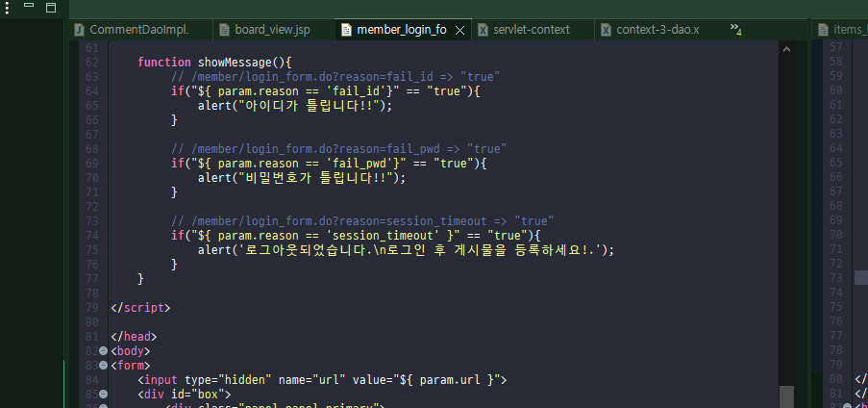868x408 pixels.
Task: Click the XML file icon on context-3-dao.x tab
Action: click(x=607, y=30)
